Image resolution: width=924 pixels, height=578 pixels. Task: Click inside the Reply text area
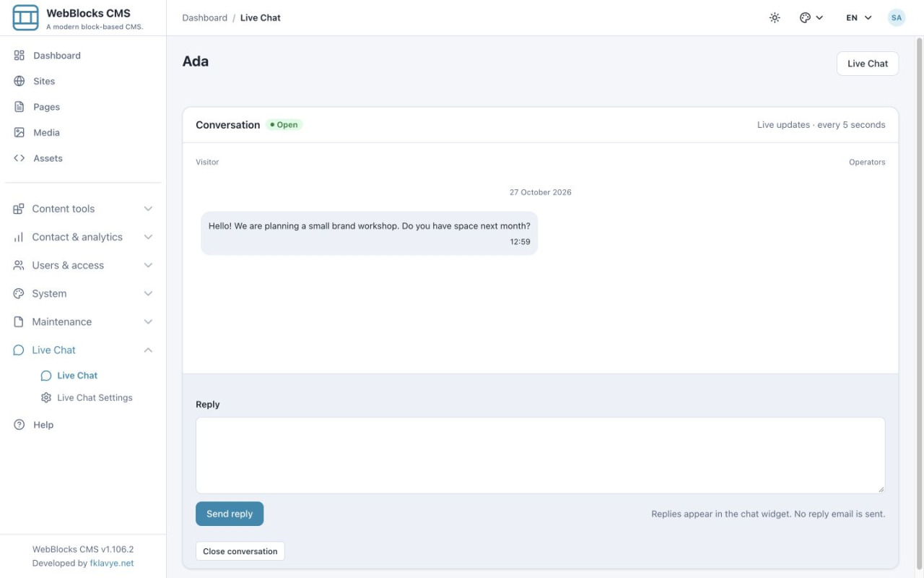point(540,455)
